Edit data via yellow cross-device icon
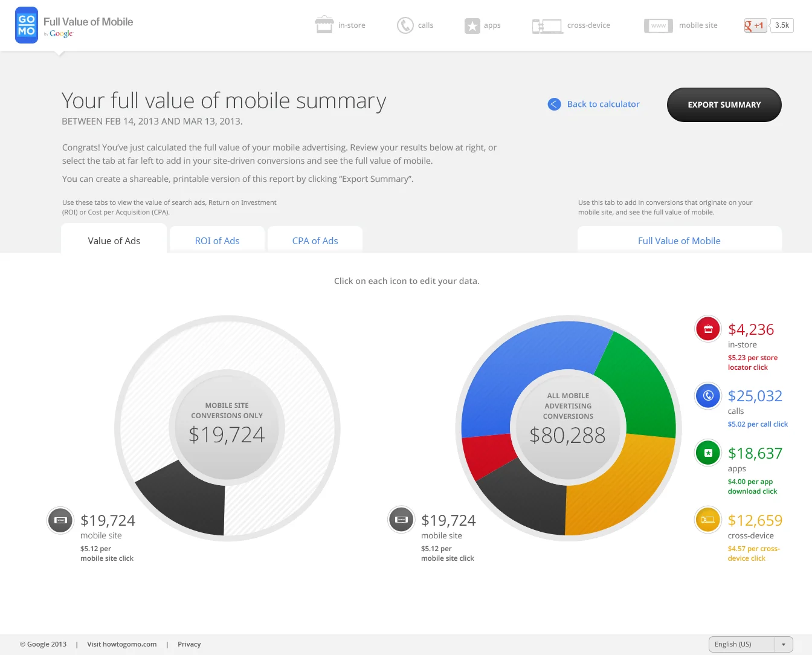The image size is (812, 655). pos(708,520)
